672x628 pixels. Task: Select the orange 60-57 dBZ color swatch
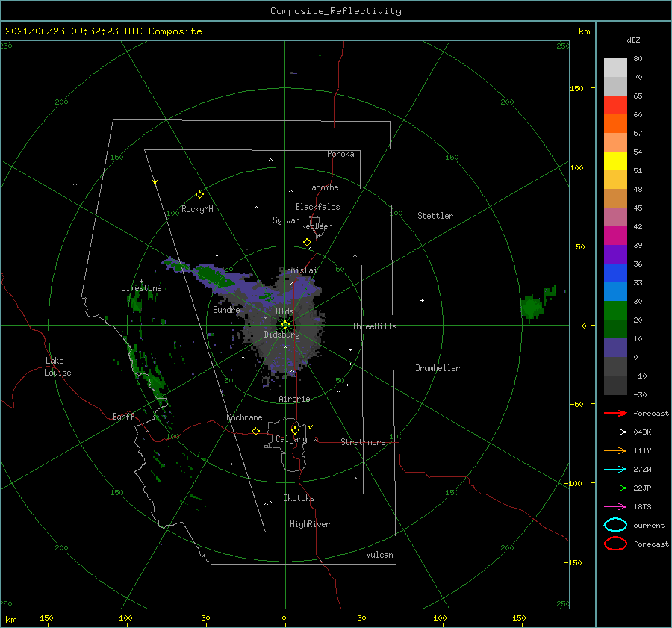[x=615, y=124]
